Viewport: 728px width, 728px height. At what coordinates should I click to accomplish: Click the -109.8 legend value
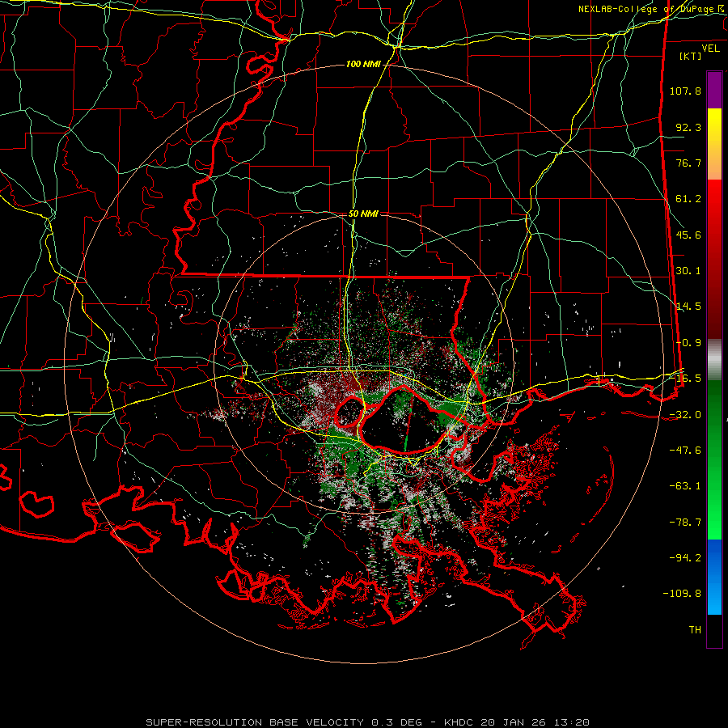coord(683,594)
